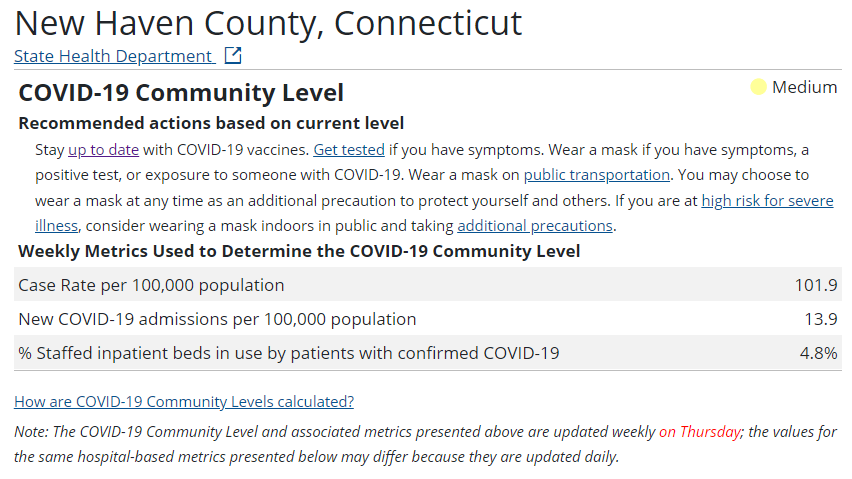Open the 'public transportation' link
Image resolution: width=852 pixels, height=479 pixels.
click(x=597, y=175)
